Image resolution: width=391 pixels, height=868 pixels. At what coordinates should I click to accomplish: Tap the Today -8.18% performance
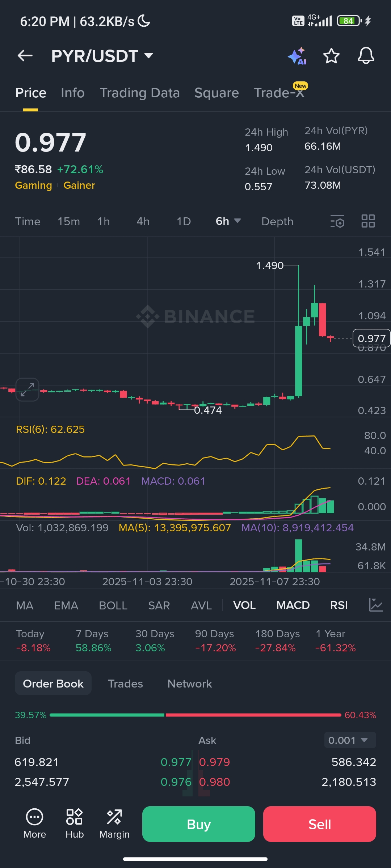[x=33, y=641]
